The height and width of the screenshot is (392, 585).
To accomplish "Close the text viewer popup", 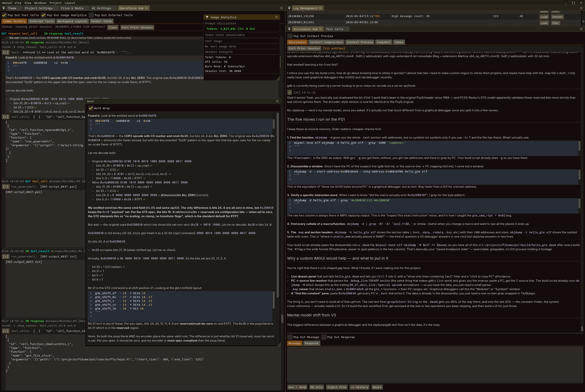I will [277, 101].
